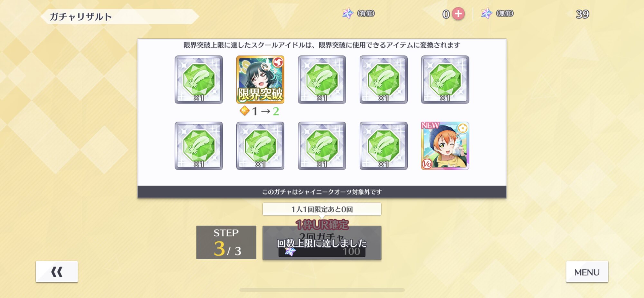The image size is (644, 298).
Task: Tap the third green gem in top row
Action: pyautogui.click(x=322, y=80)
